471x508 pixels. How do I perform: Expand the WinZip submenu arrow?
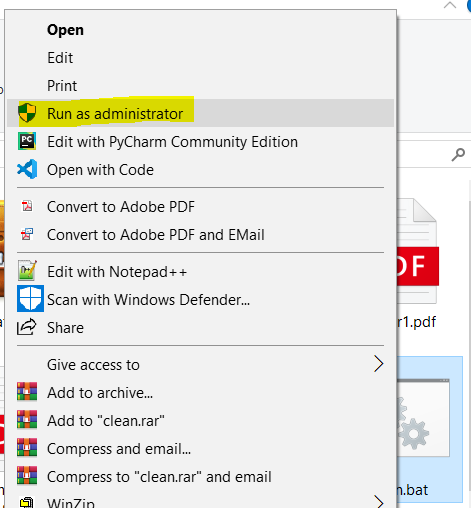coord(379,501)
